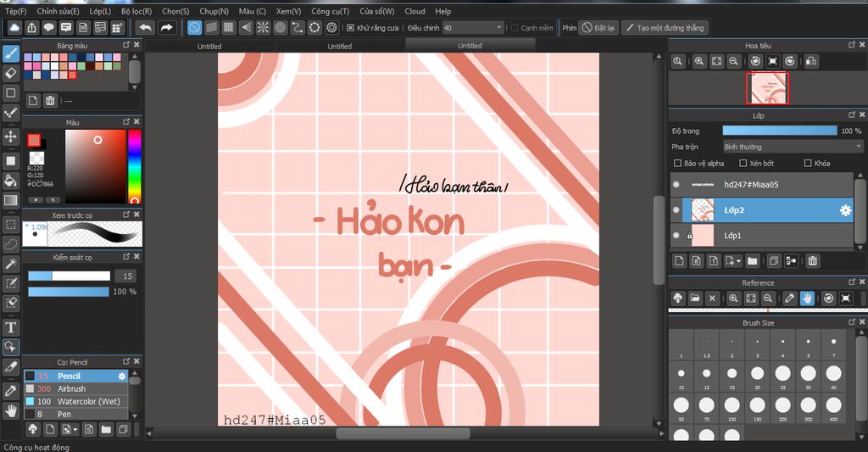Hide the Lớp2 layer
This screenshot has width=868, height=452.
tap(676, 210)
